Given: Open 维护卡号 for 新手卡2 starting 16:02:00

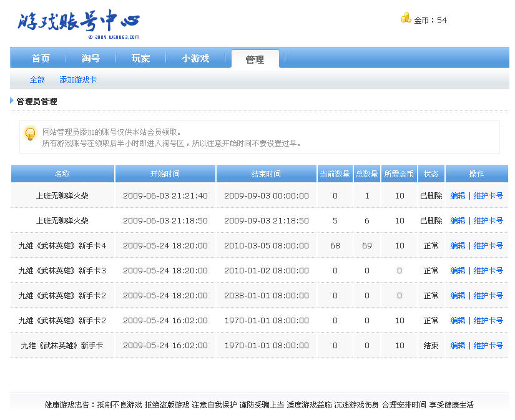Looking at the screenshot, I should tap(488, 321).
